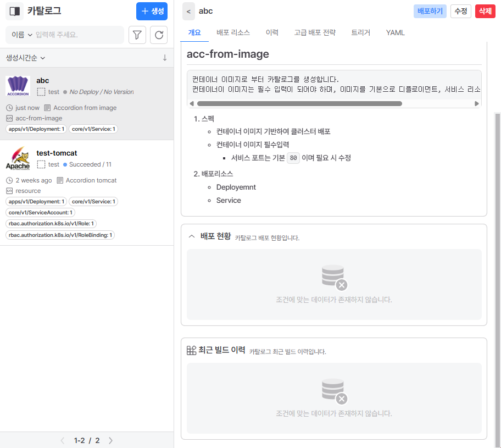Click the template icon beside 'Accordion tomcat'

[60, 180]
